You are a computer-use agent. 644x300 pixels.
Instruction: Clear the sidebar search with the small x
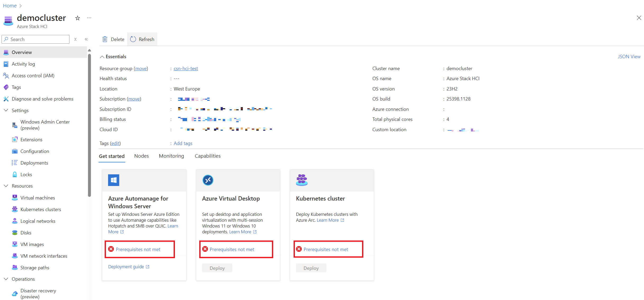click(75, 39)
